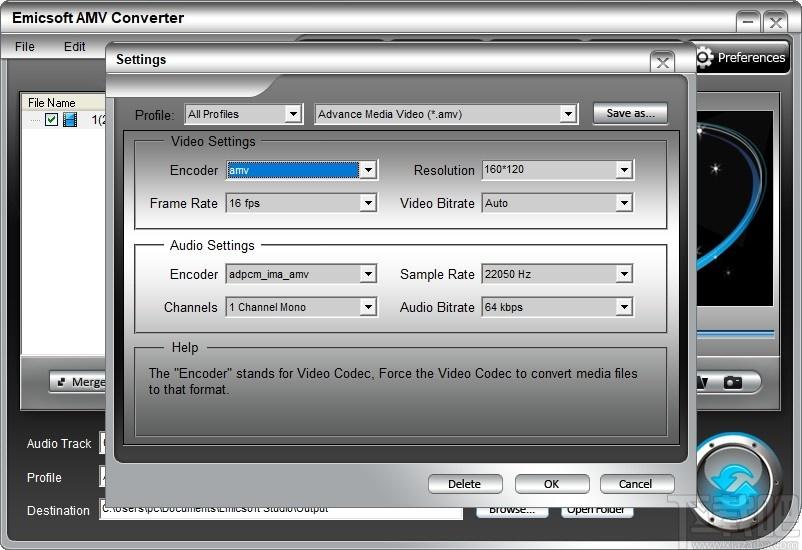Click the snapshot camera icon
Image resolution: width=802 pixels, height=550 pixels.
point(732,382)
